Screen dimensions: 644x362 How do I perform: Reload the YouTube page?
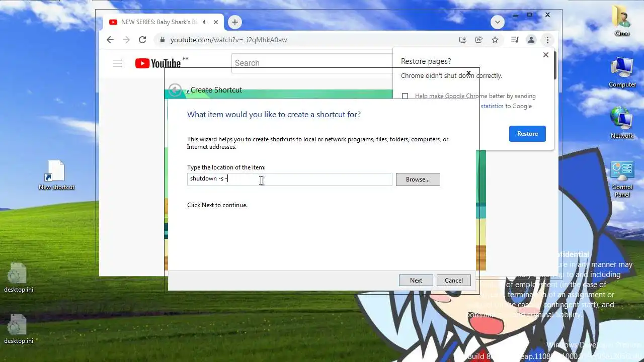(x=142, y=40)
